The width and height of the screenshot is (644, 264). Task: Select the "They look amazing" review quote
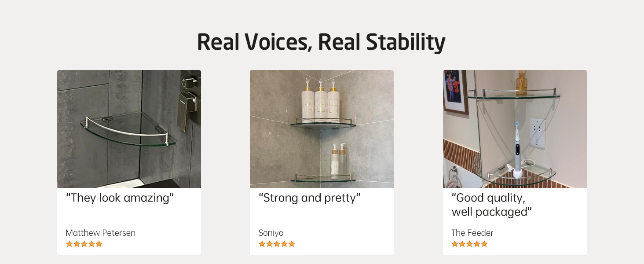coord(120,198)
